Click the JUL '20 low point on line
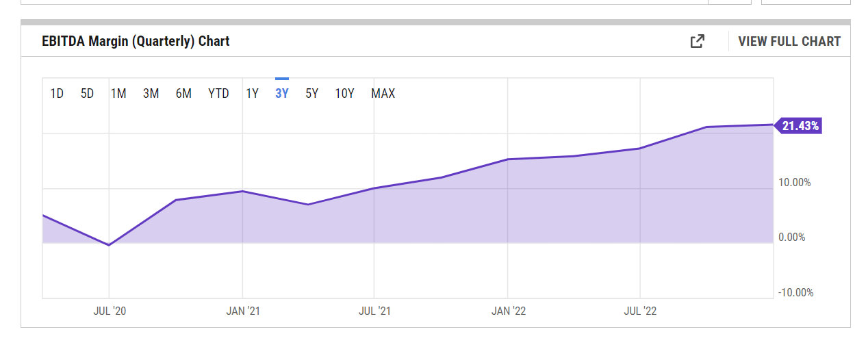Image resolution: width=868 pixels, height=347 pixels. click(x=109, y=245)
